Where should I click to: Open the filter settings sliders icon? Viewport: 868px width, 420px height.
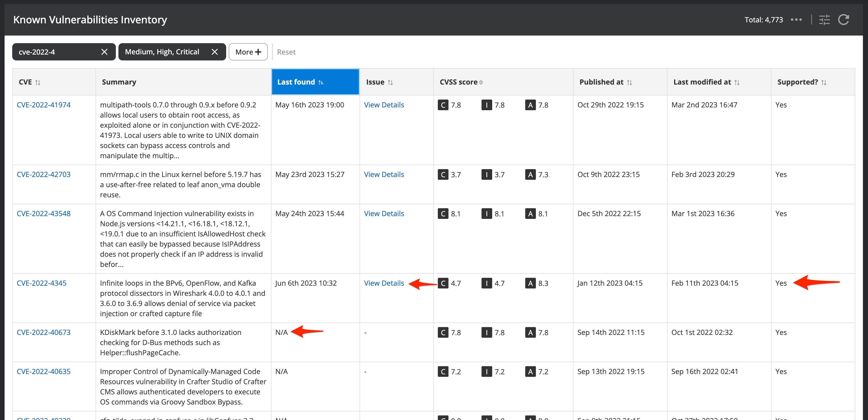coord(824,20)
